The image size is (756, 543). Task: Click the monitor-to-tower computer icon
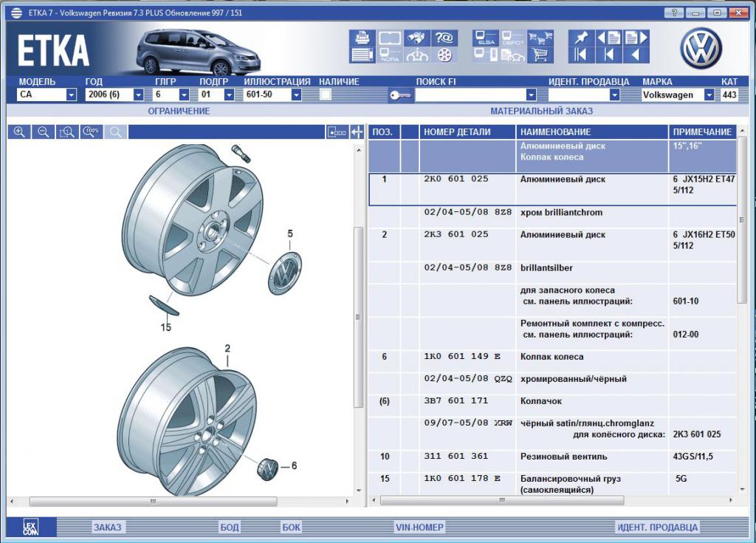pyautogui.click(x=486, y=55)
